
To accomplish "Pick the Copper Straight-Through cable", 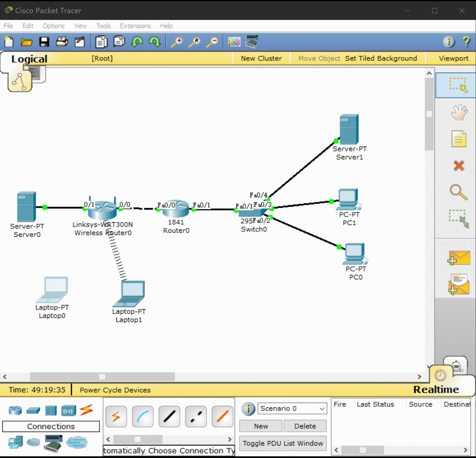I will click(x=169, y=416).
